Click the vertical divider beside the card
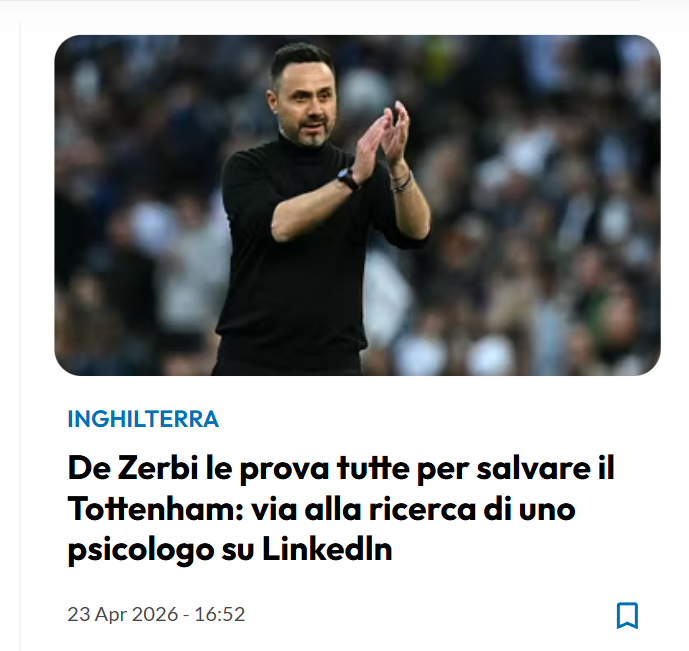689x651 pixels. pyautogui.click(x=20, y=336)
